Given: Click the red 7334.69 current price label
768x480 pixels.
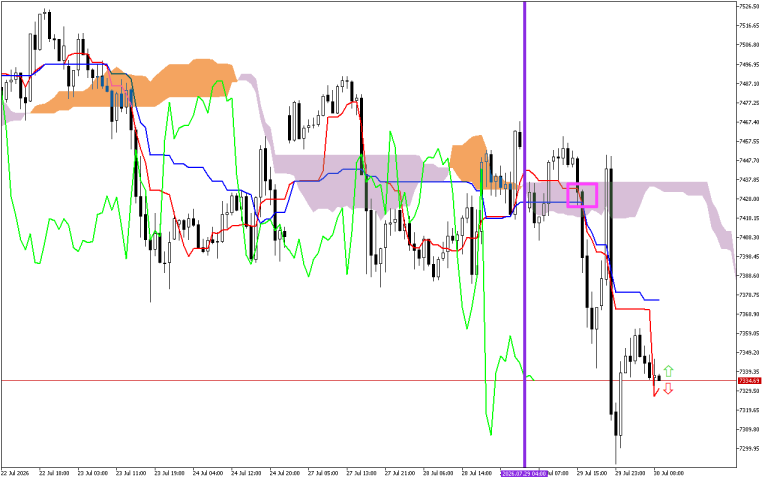Looking at the screenshot, I should pyautogui.click(x=749, y=381).
